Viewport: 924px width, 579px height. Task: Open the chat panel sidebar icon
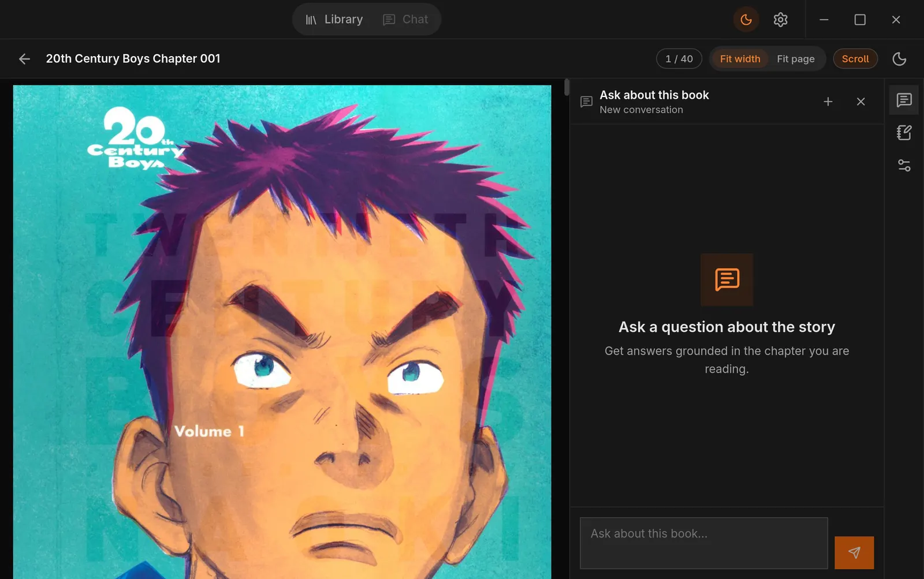[x=904, y=100]
